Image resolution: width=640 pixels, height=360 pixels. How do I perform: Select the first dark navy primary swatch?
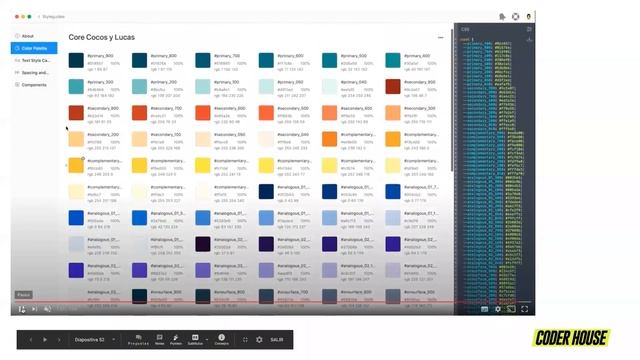76,60
